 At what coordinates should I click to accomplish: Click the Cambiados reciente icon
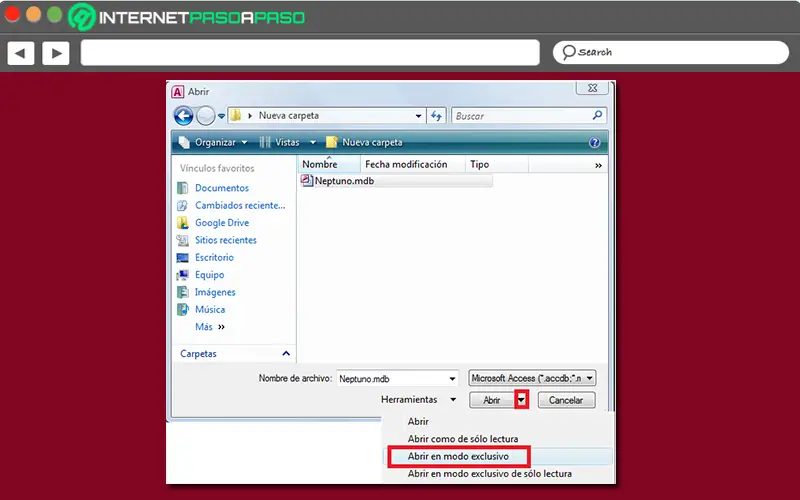pos(183,205)
